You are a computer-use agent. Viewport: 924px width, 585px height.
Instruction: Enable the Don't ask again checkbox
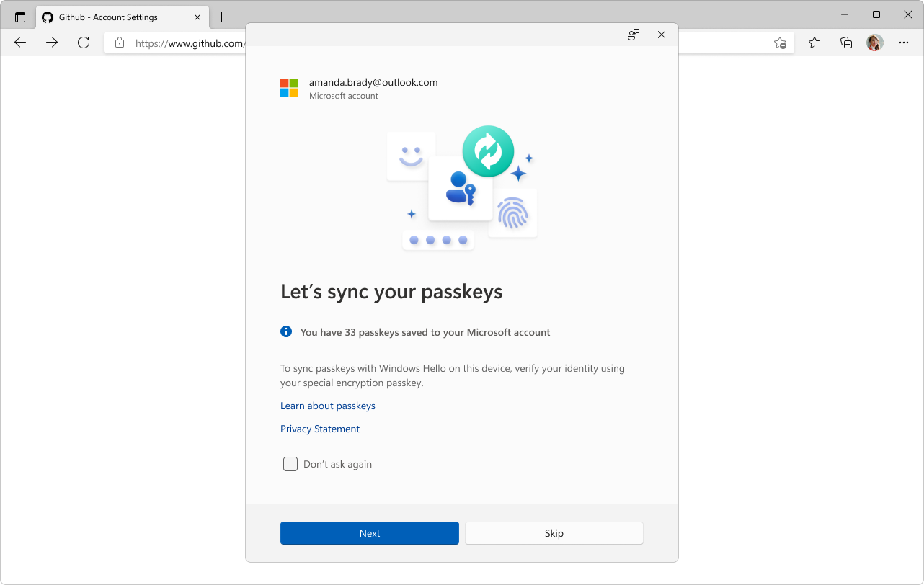click(290, 464)
